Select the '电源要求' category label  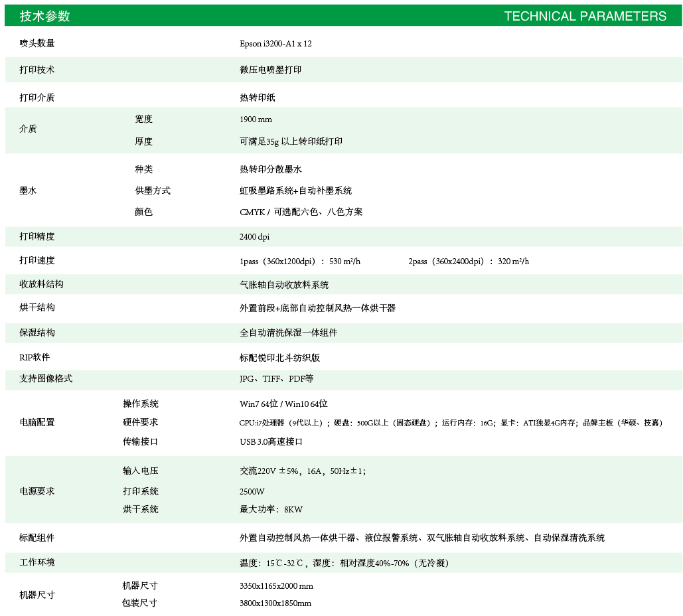(37, 491)
